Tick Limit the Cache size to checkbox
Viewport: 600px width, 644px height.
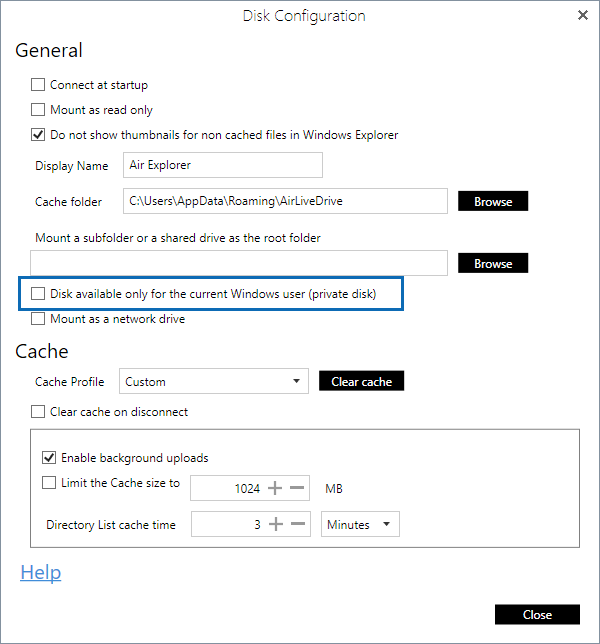coord(49,483)
